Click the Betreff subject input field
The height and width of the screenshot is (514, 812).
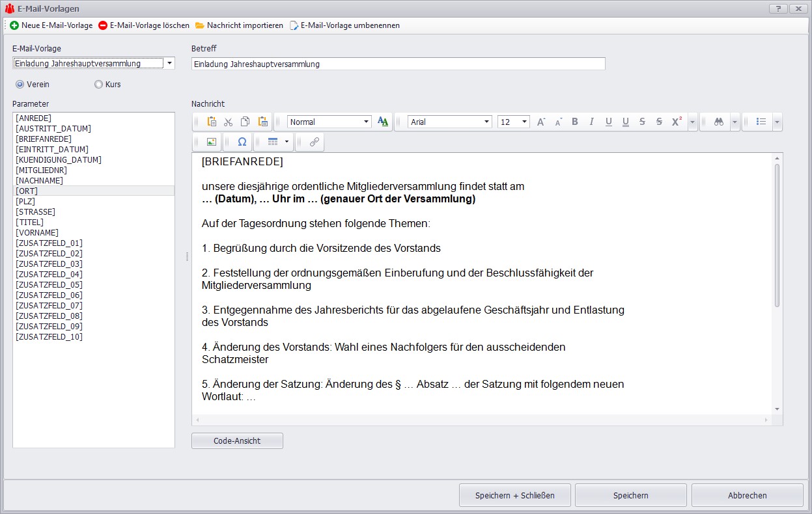coord(398,64)
